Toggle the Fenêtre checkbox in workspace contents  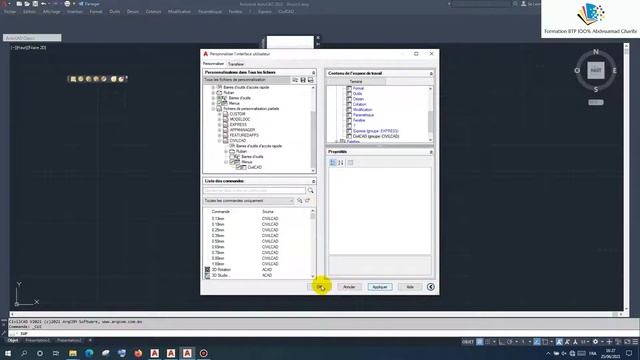[x=349, y=120]
